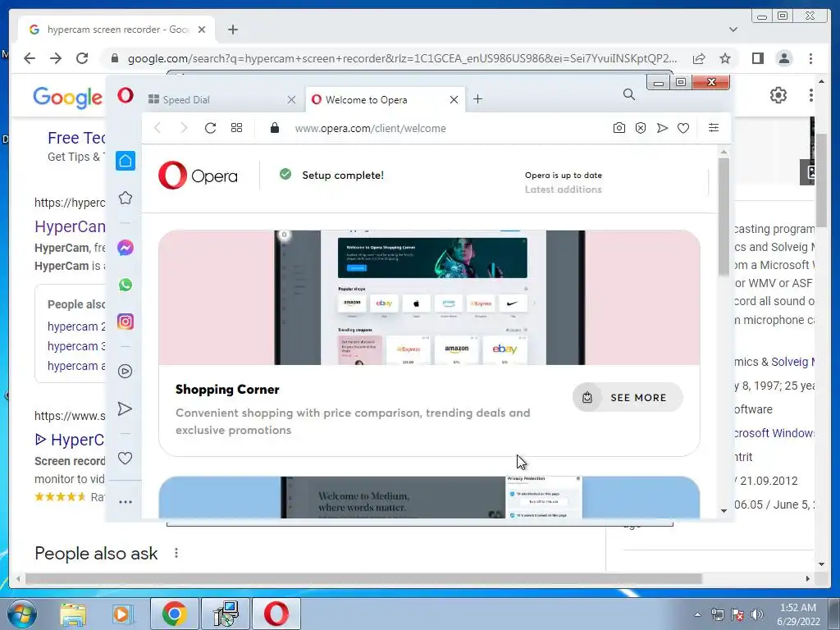Close the hypercam Chrome tab
The image size is (840, 630).
(x=202, y=30)
